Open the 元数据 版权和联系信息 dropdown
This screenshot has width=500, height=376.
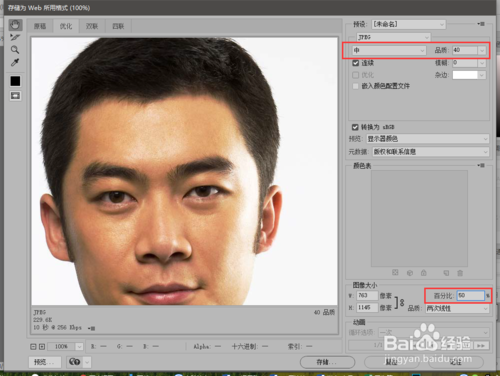click(431, 152)
